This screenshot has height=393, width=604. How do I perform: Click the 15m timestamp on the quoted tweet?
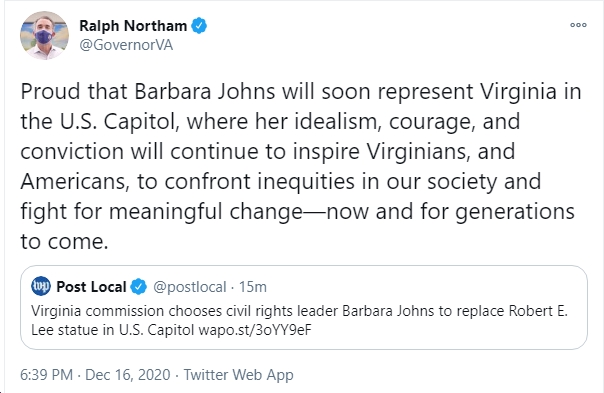tap(253, 287)
